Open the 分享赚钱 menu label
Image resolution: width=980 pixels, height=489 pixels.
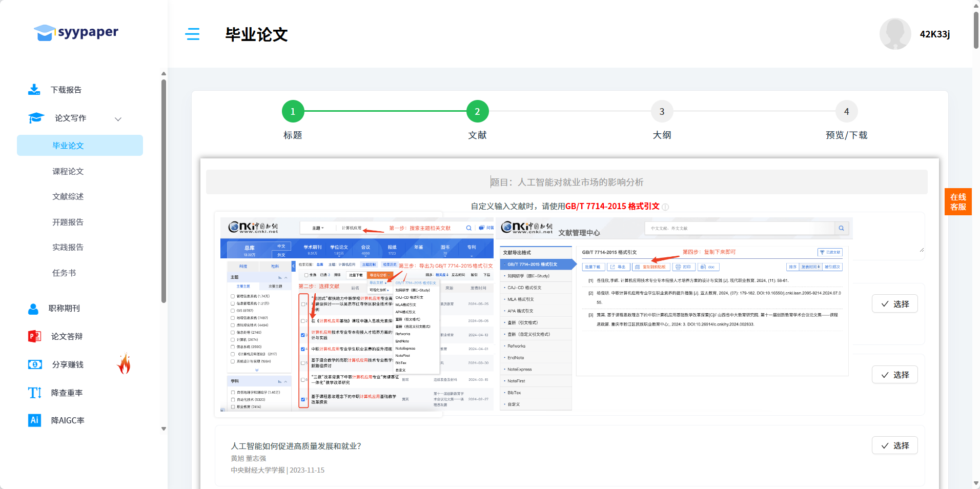coord(68,364)
